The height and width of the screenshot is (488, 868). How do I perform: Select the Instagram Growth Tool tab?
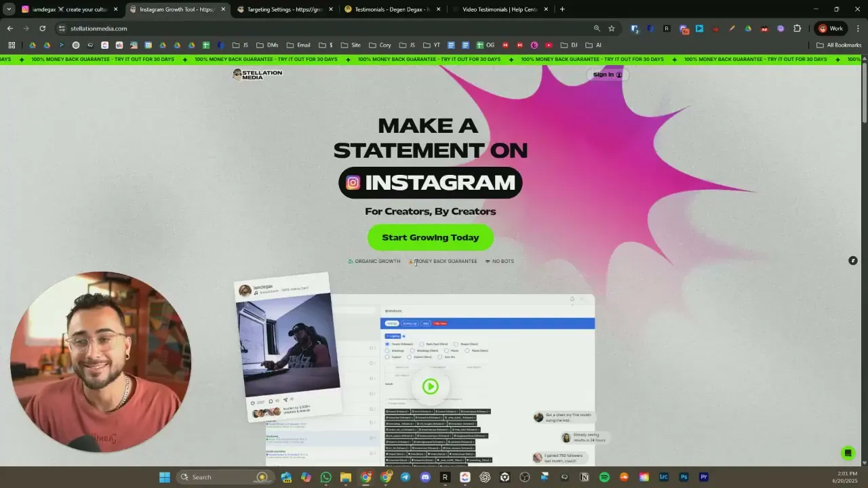pyautogui.click(x=176, y=9)
